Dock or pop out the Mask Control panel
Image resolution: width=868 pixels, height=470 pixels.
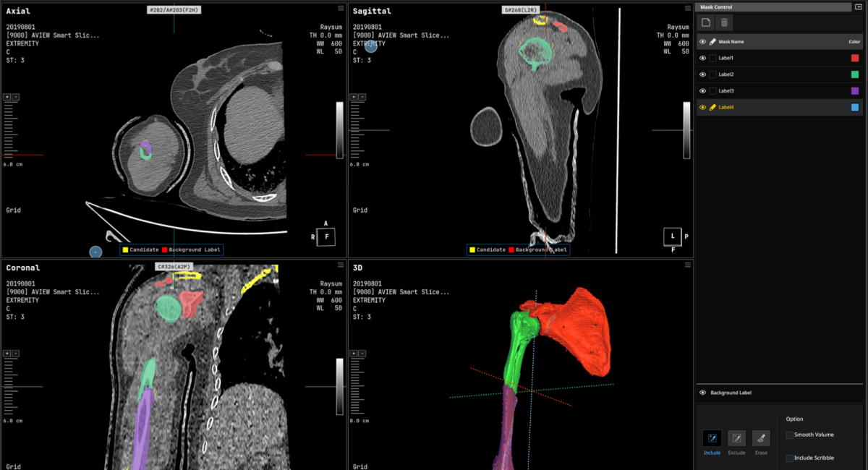858,7
